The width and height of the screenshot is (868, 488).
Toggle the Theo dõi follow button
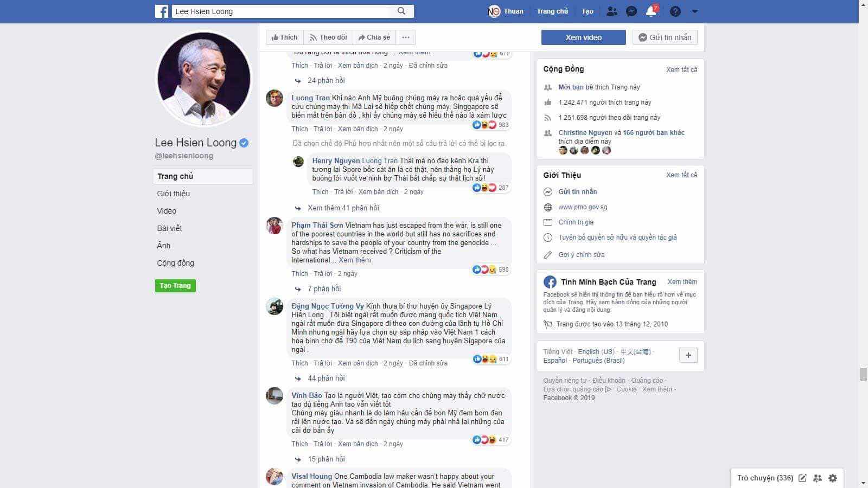click(x=328, y=37)
